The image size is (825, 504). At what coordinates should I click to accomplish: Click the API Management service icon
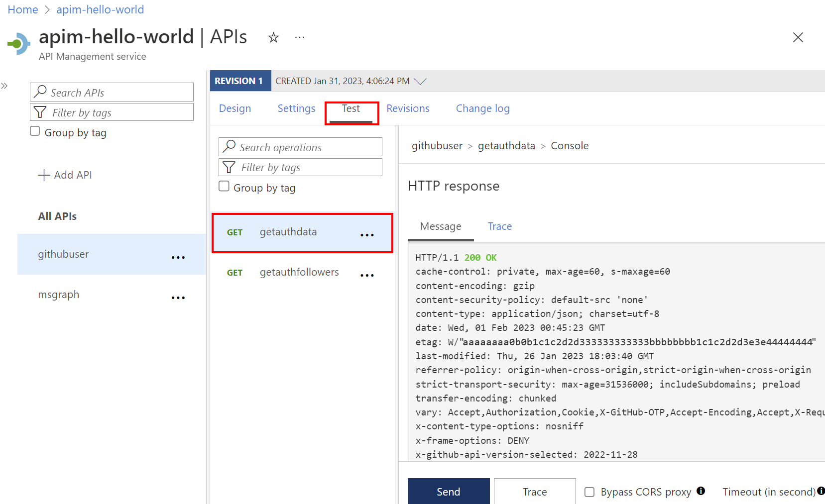point(18,43)
